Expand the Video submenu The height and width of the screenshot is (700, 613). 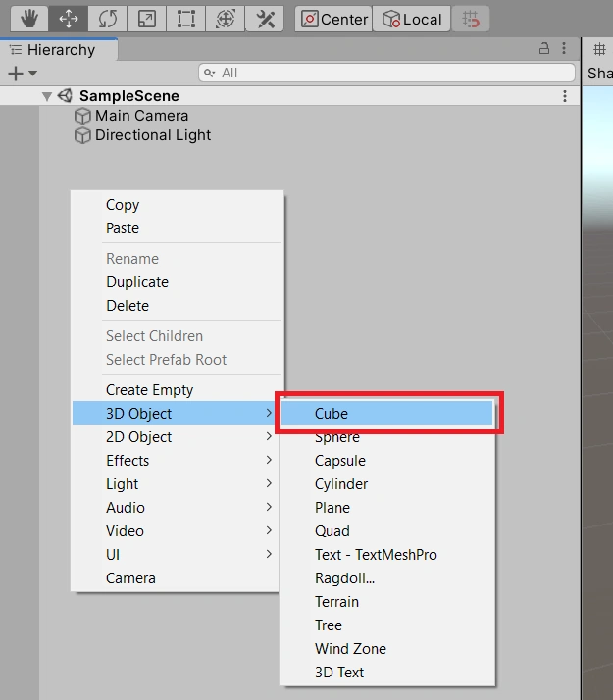176,531
